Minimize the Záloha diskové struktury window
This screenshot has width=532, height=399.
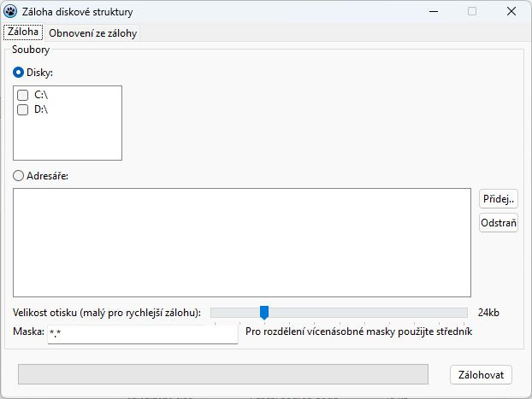(x=434, y=11)
